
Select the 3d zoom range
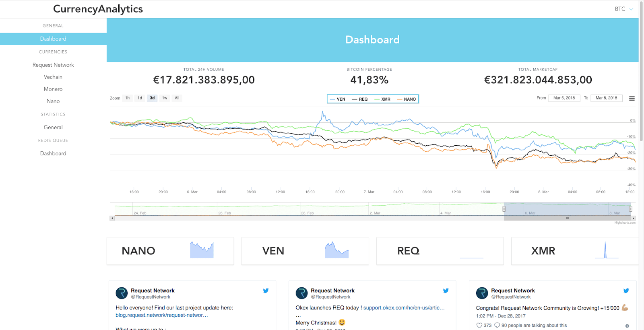[152, 98]
